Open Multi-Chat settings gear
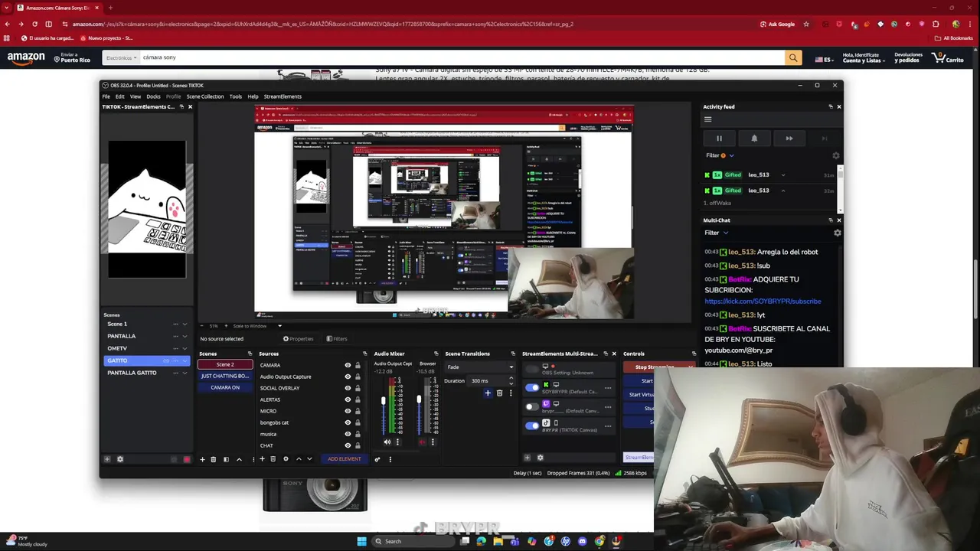The width and height of the screenshot is (980, 551). 837,233
